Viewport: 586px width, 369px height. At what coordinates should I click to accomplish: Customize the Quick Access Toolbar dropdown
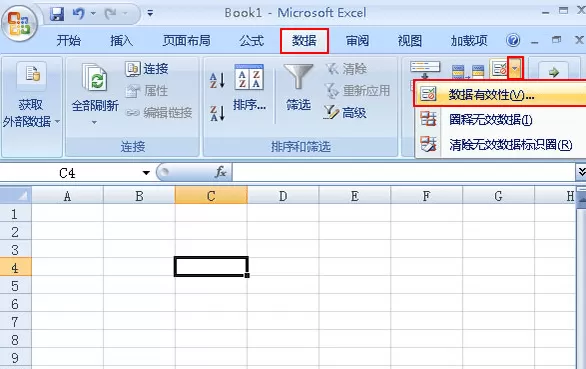[150, 13]
